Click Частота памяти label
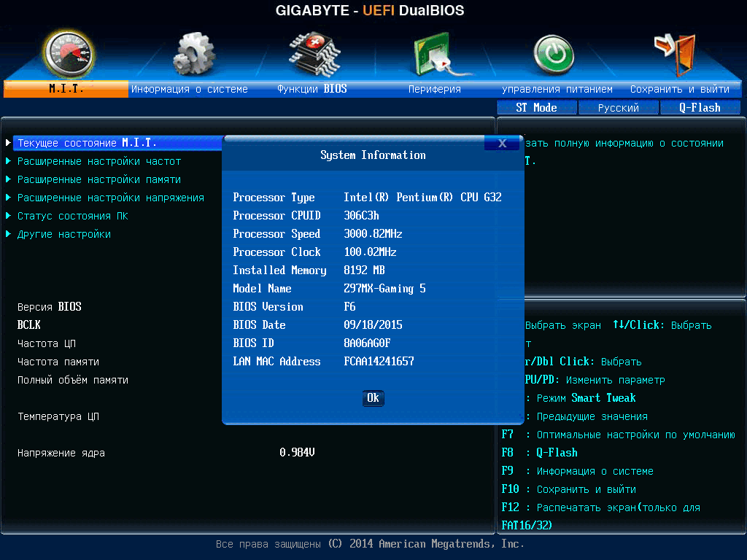Screen dimensions: 747x560 (58, 362)
